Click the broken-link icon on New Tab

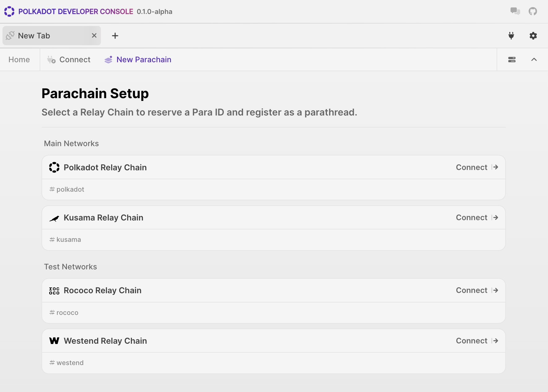tap(10, 36)
